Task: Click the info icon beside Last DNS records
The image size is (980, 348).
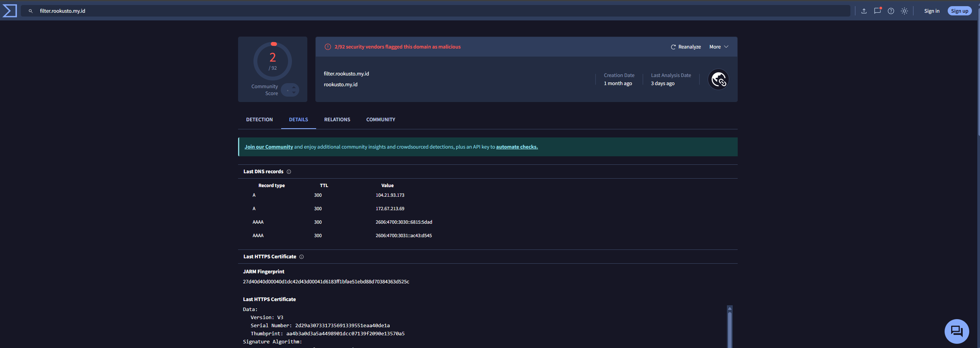Action: (289, 171)
